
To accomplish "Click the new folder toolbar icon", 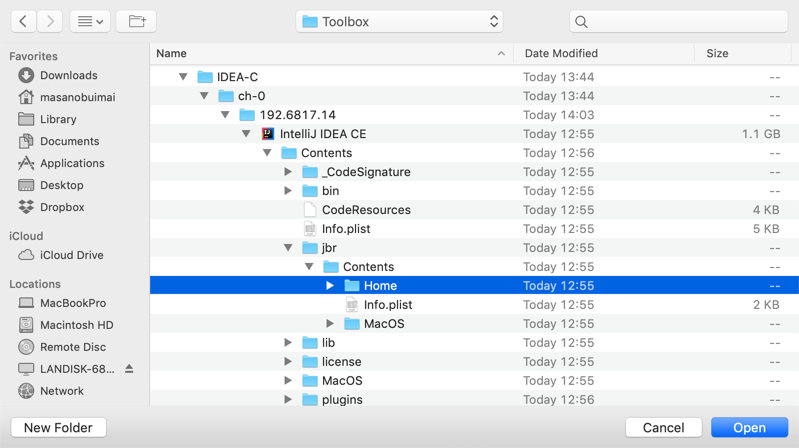I will (x=136, y=21).
